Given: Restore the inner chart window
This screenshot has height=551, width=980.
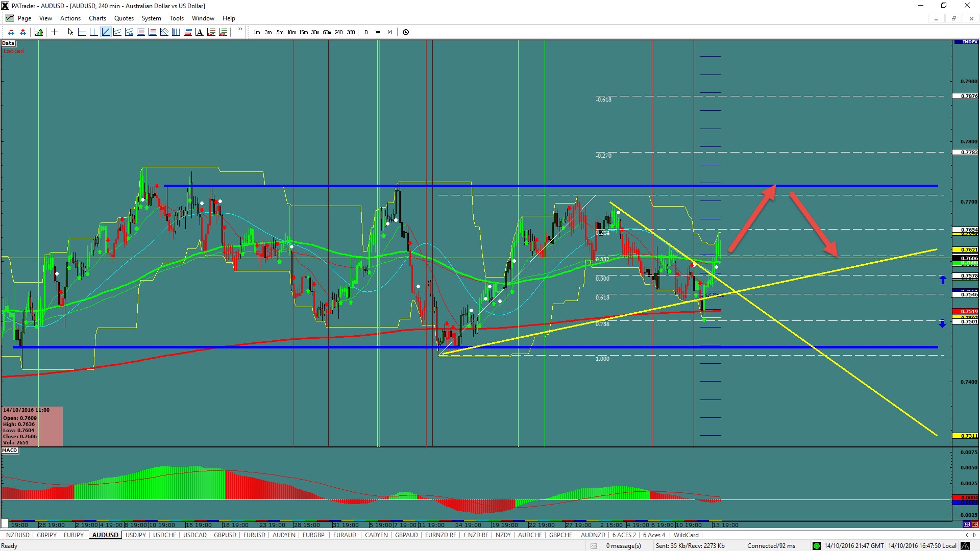Looking at the screenshot, I should (953, 18).
